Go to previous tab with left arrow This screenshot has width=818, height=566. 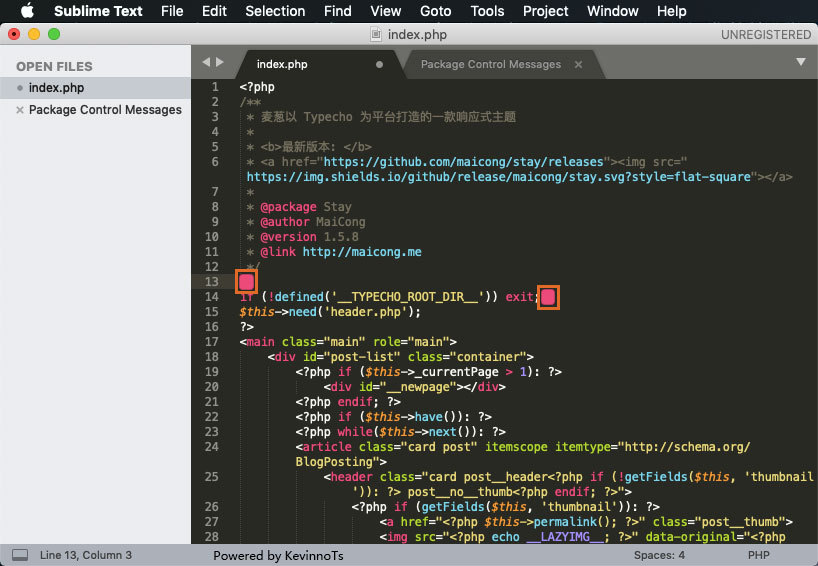[206, 62]
